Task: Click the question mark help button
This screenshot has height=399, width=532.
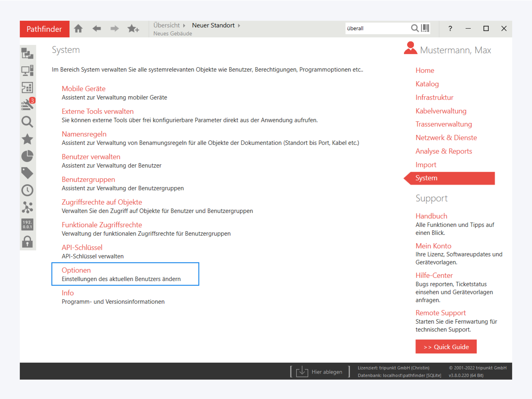Action: [x=450, y=29]
